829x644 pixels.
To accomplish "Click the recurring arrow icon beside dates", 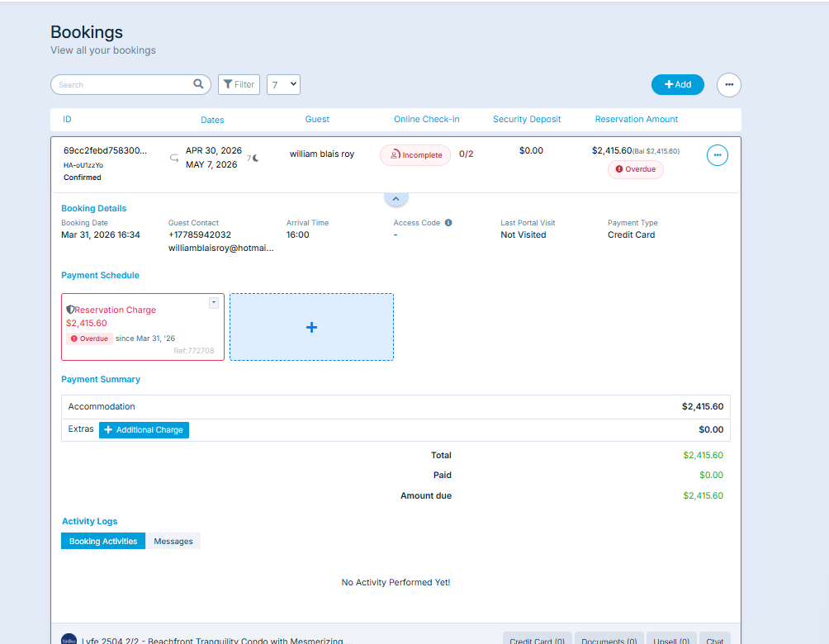I will [x=174, y=157].
